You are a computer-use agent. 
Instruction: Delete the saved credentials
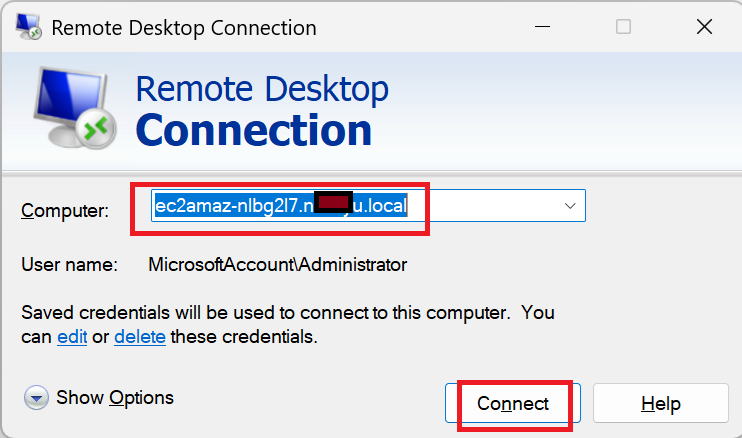click(140, 337)
